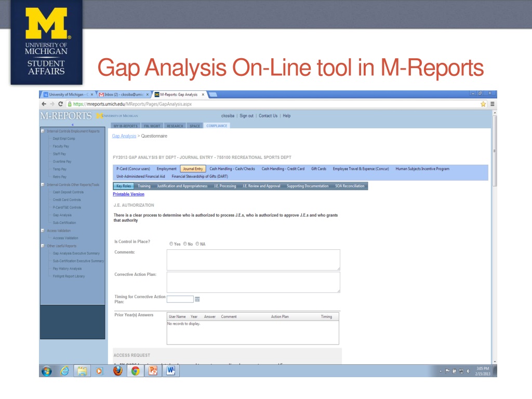Open Action Center flag icon in tray
The width and height of the screenshot is (532, 399).
pyautogui.click(x=447, y=371)
